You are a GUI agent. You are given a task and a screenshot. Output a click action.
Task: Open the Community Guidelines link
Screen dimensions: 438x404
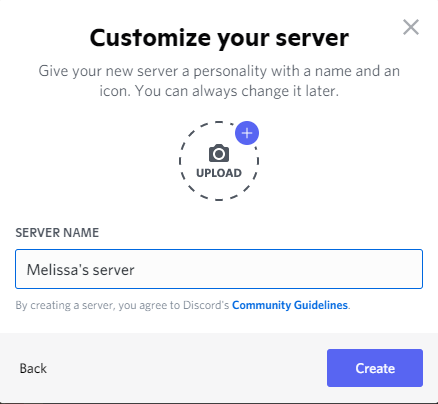[290, 305]
